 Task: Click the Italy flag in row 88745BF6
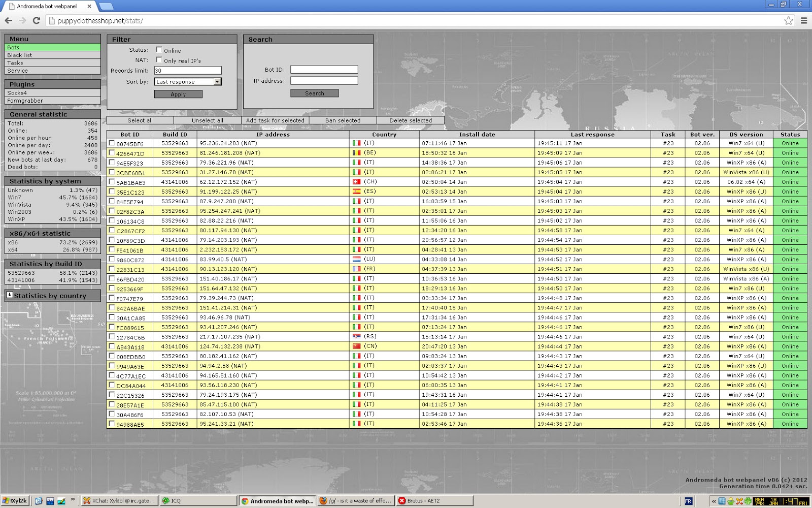[357, 143]
